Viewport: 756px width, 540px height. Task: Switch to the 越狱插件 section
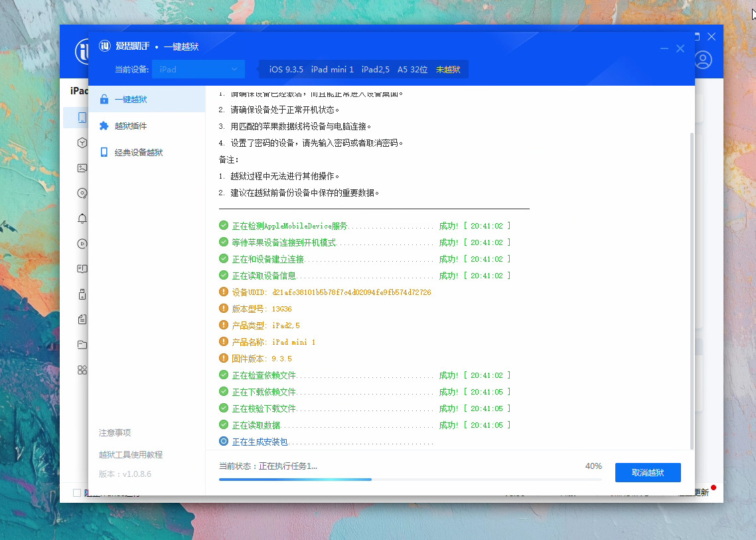[x=147, y=126]
